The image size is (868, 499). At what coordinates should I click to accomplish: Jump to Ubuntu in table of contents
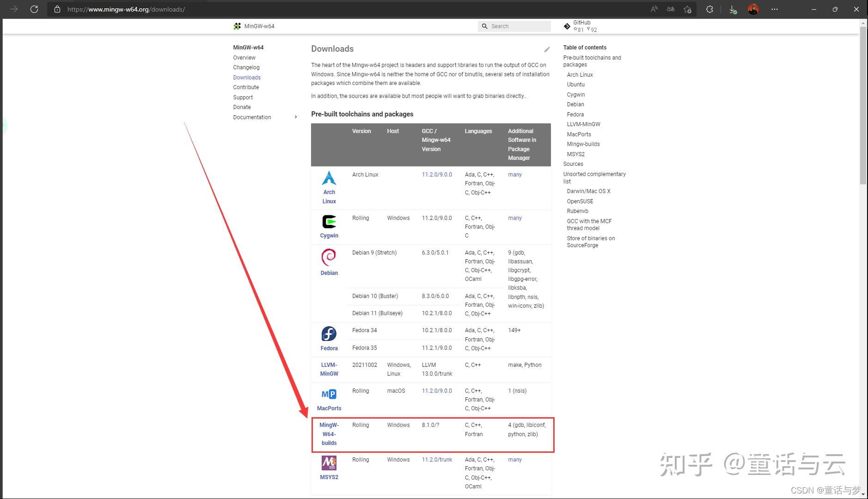[576, 85]
